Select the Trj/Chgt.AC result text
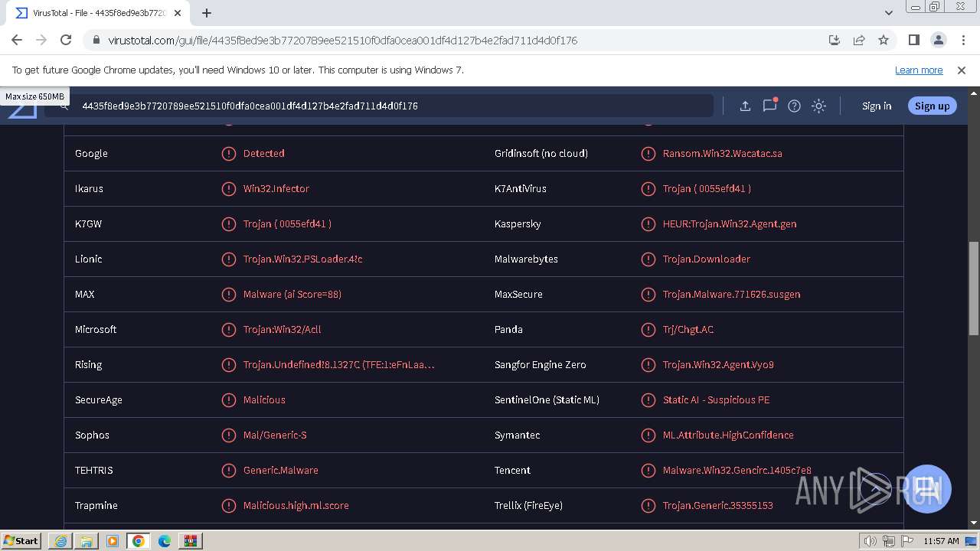This screenshot has height=551, width=980. click(688, 329)
